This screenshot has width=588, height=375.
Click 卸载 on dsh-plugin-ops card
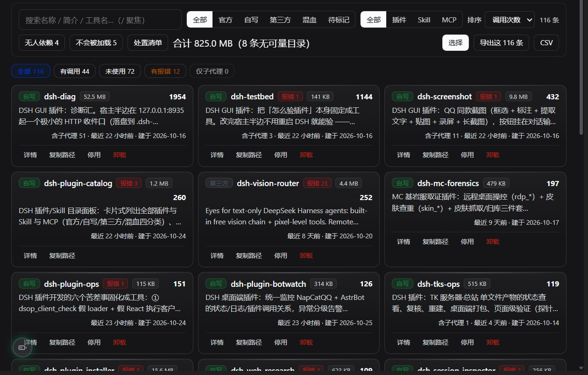(120, 342)
